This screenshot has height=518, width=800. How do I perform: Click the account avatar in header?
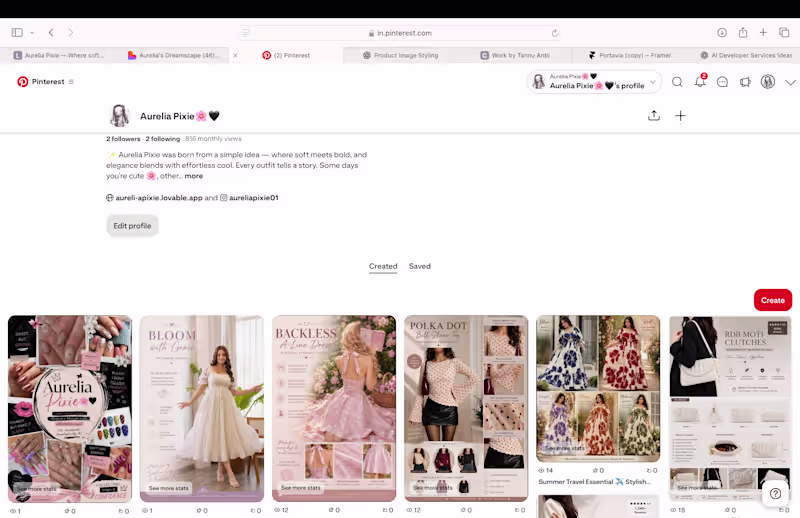[768, 82]
